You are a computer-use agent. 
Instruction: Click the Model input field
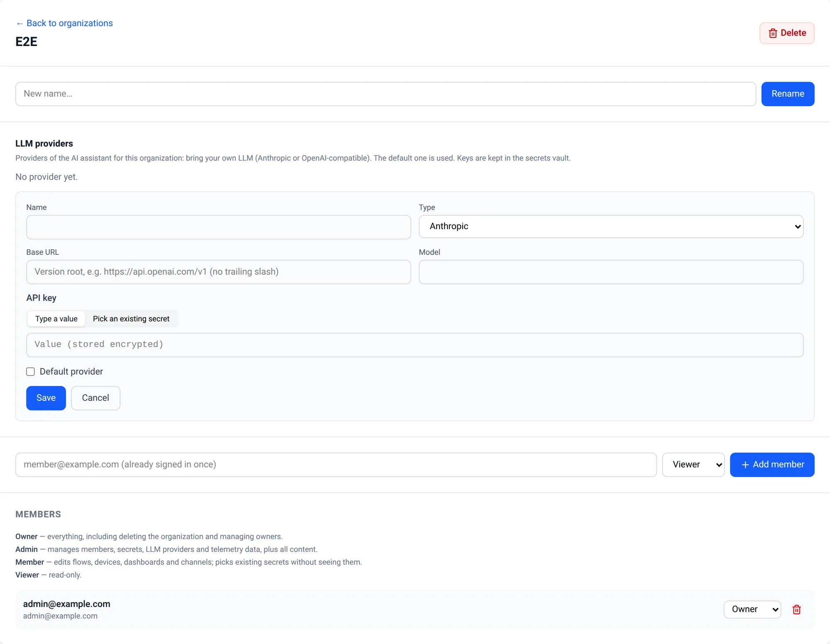tap(611, 272)
